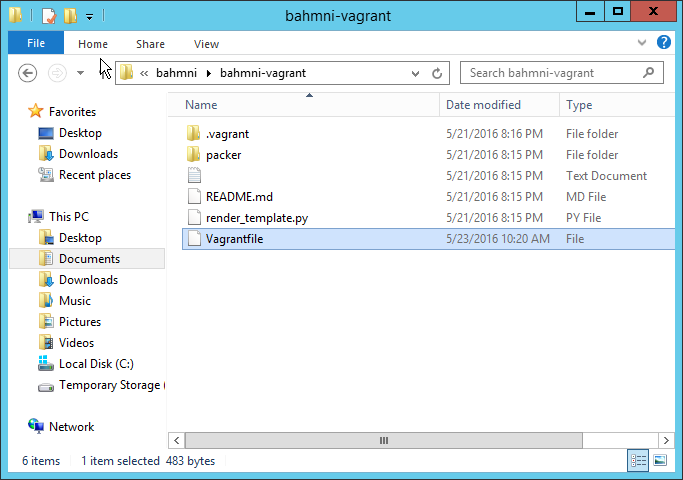Click the bahmni breadcrumb in address bar
This screenshot has height=480, width=683.
(x=176, y=73)
